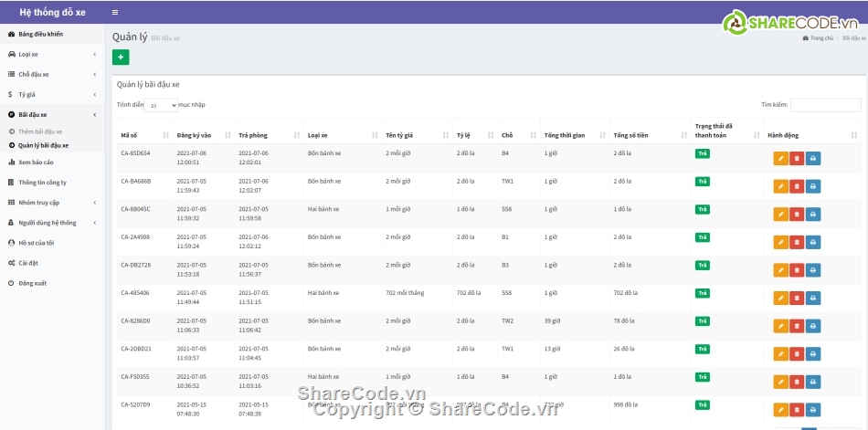Click the Hệ thống đỗ xe brand link
The image size is (868, 430).
pos(53,12)
